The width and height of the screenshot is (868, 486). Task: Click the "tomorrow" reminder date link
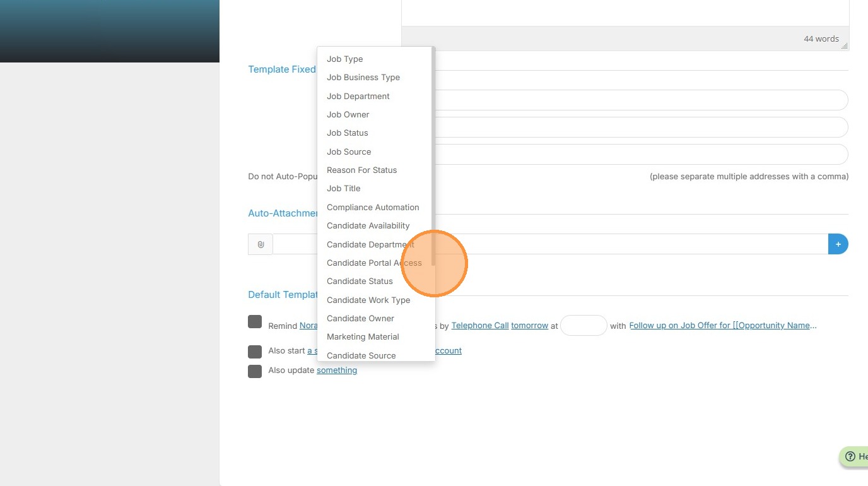(x=530, y=326)
